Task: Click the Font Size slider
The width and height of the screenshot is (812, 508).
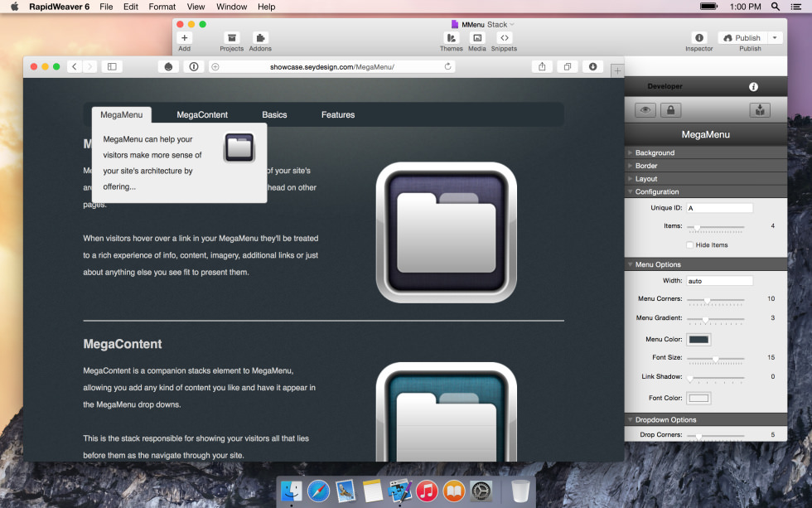Action: pos(716,358)
